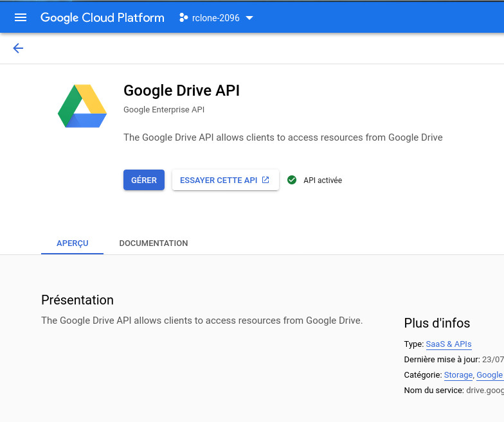Click the Présentation heading
This screenshot has height=422, width=504.
(x=77, y=300)
